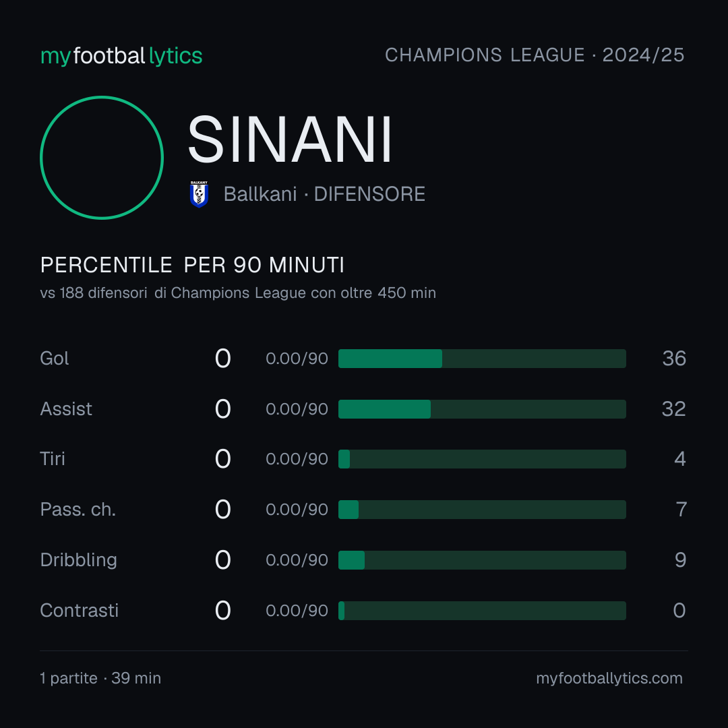Click the Ballkani club crest icon
The height and width of the screenshot is (728, 728).
(x=199, y=194)
